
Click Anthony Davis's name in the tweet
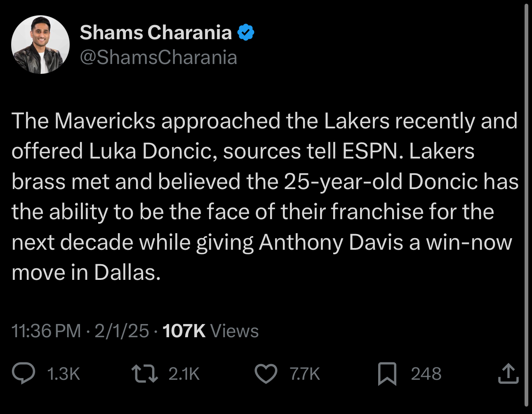[x=331, y=242]
